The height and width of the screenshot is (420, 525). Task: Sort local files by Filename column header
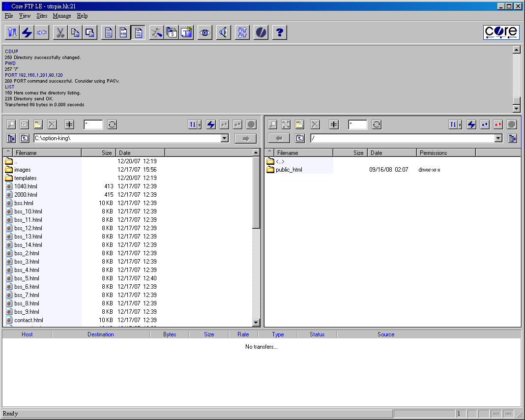click(47, 153)
